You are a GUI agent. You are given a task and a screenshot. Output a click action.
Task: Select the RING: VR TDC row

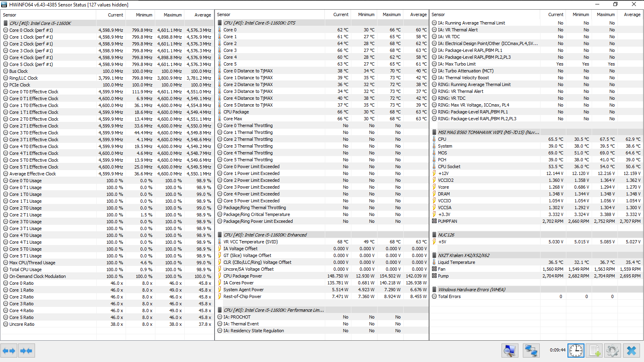[537, 98]
